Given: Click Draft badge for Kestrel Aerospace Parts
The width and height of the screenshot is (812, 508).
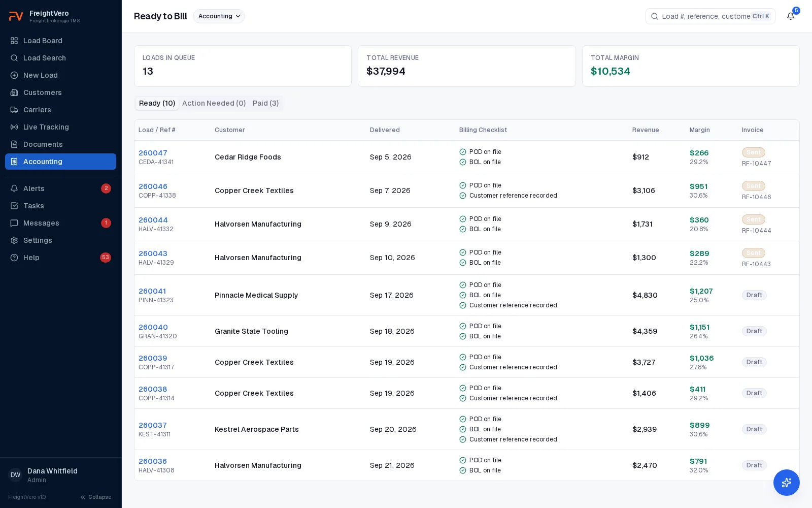Looking at the screenshot, I should pyautogui.click(x=754, y=429).
